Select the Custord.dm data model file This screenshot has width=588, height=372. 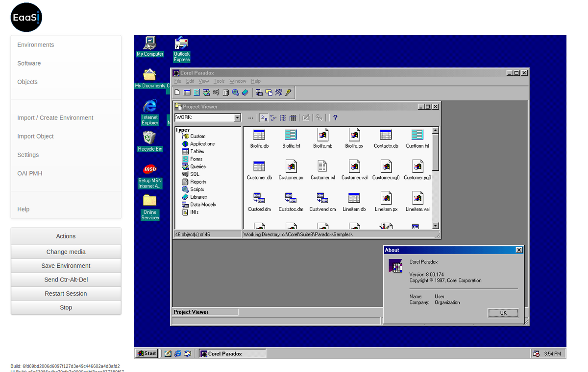coord(259,202)
